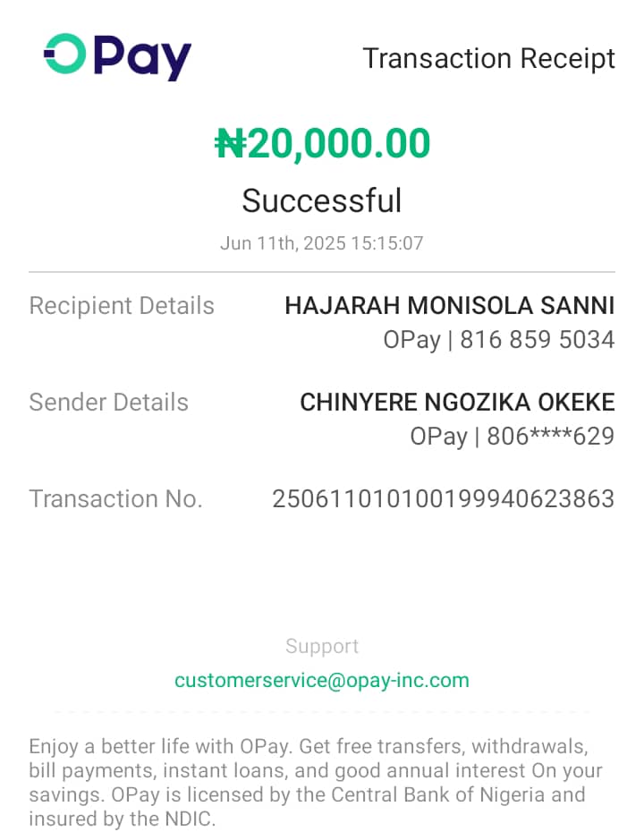Click the green circle in the OPay logo
The image size is (644, 832).
coord(64,54)
